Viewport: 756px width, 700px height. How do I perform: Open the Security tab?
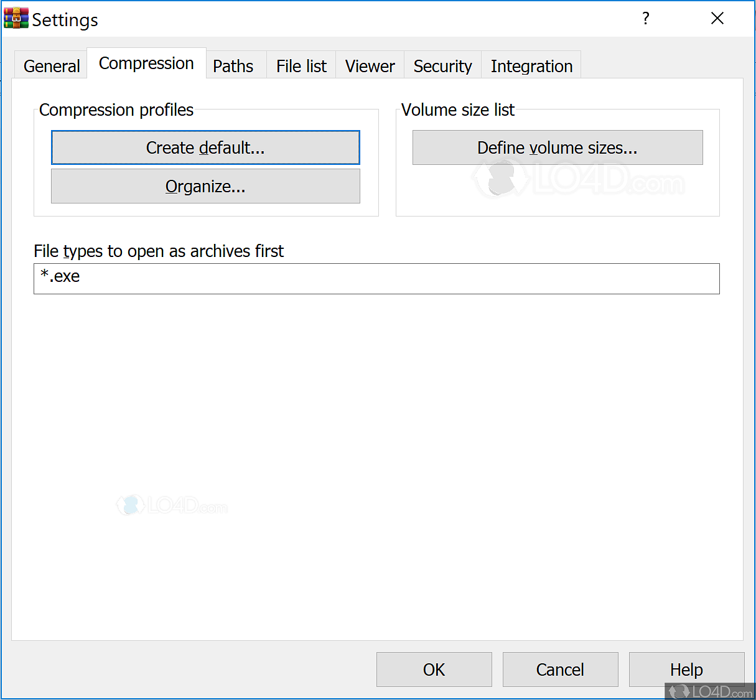click(442, 65)
